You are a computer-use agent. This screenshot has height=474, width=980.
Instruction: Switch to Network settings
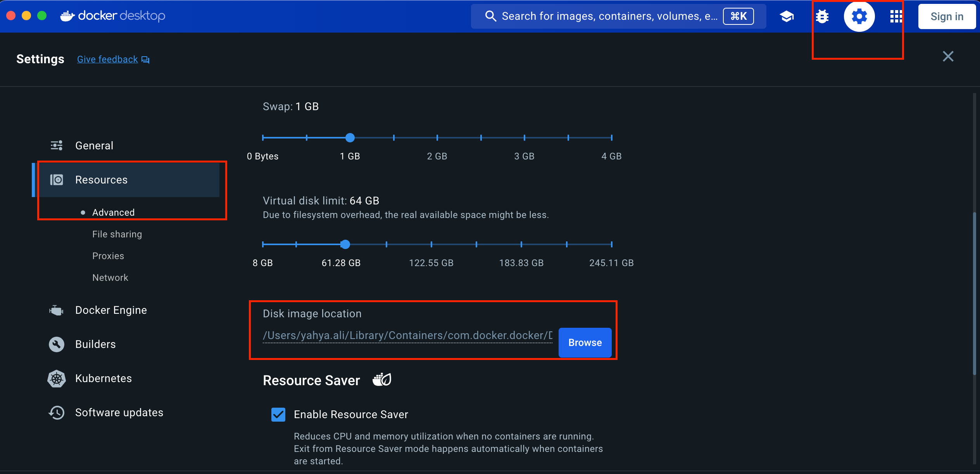(x=110, y=278)
